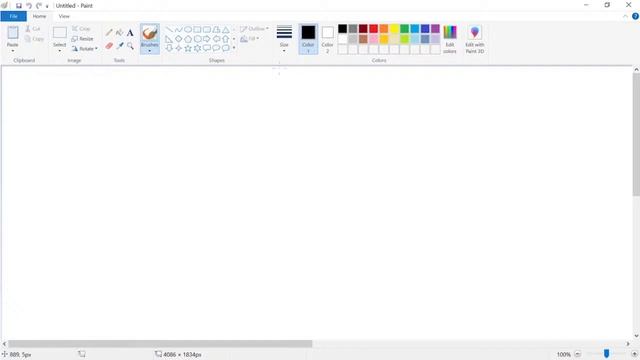Open Edit with Paint 3D
This screenshot has height=360, width=640.
coord(475,39)
